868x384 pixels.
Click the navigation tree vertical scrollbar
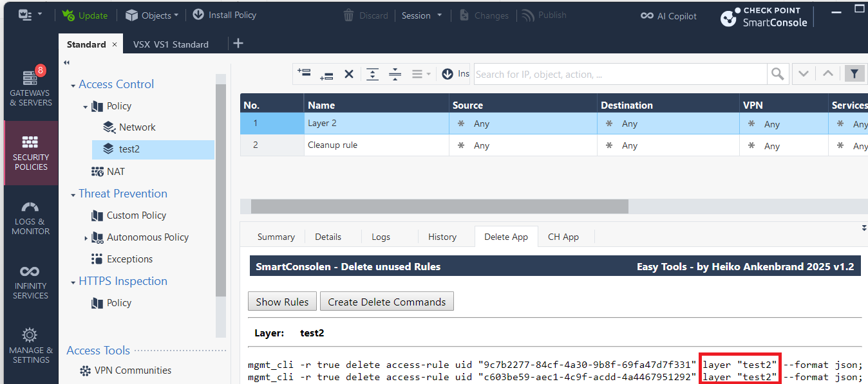[x=221, y=190]
